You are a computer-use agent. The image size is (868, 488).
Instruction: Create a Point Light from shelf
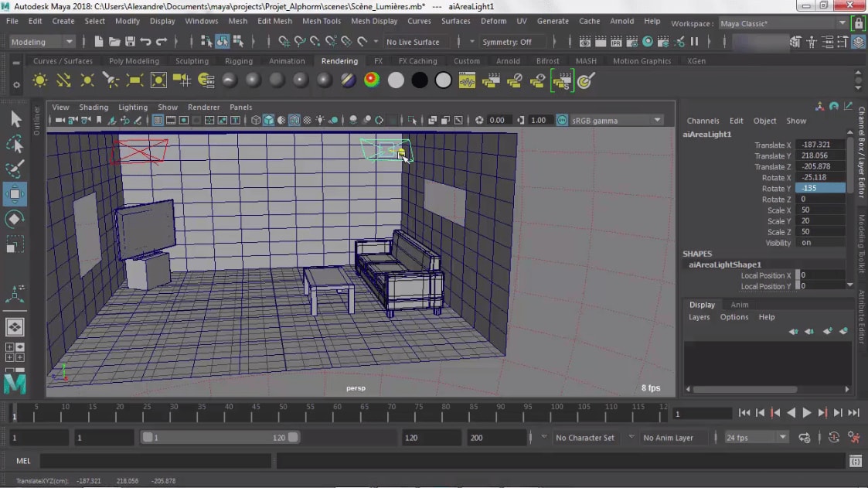click(x=87, y=80)
